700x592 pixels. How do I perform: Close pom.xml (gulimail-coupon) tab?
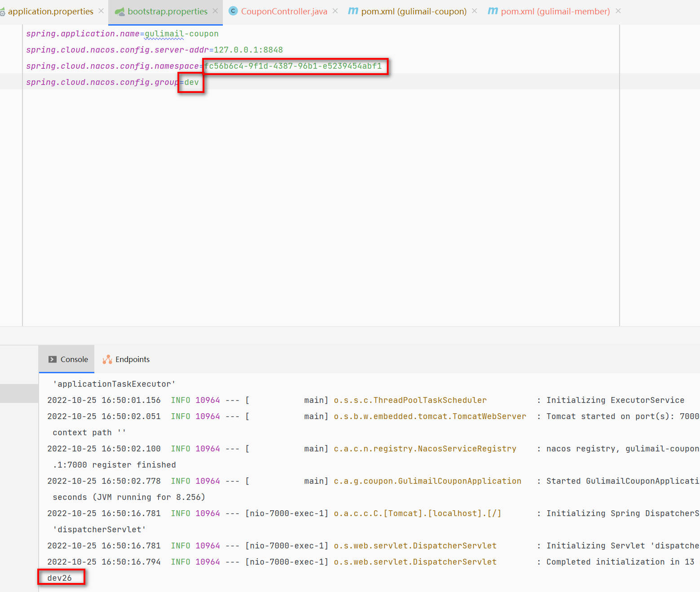point(474,11)
